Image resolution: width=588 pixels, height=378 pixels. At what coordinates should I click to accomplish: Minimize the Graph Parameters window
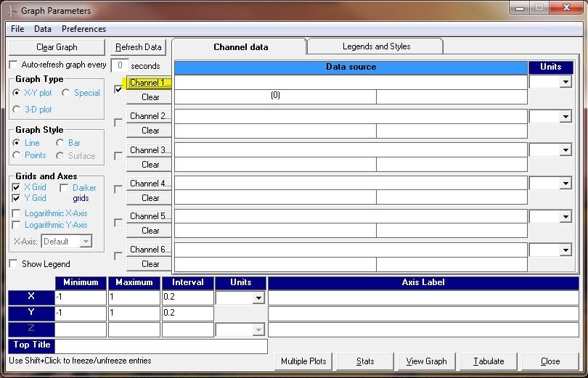[x=519, y=8]
